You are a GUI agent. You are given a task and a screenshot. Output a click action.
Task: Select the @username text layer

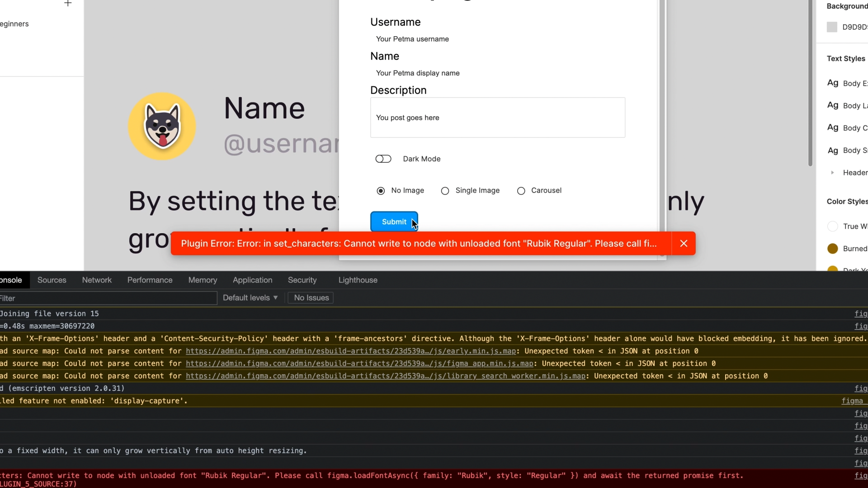281,144
